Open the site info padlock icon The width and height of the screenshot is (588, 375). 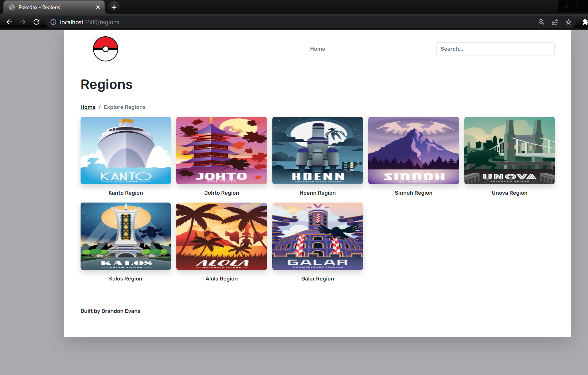click(x=53, y=22)
